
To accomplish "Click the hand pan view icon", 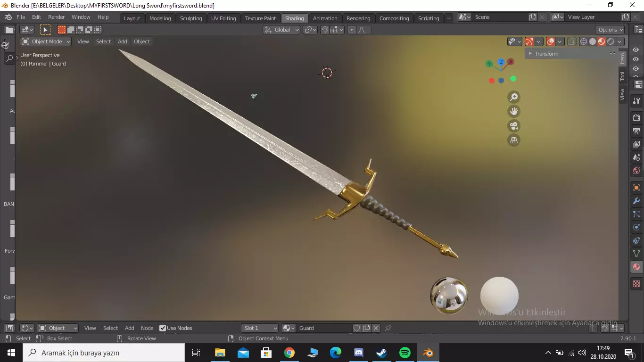I will point(514,111).
